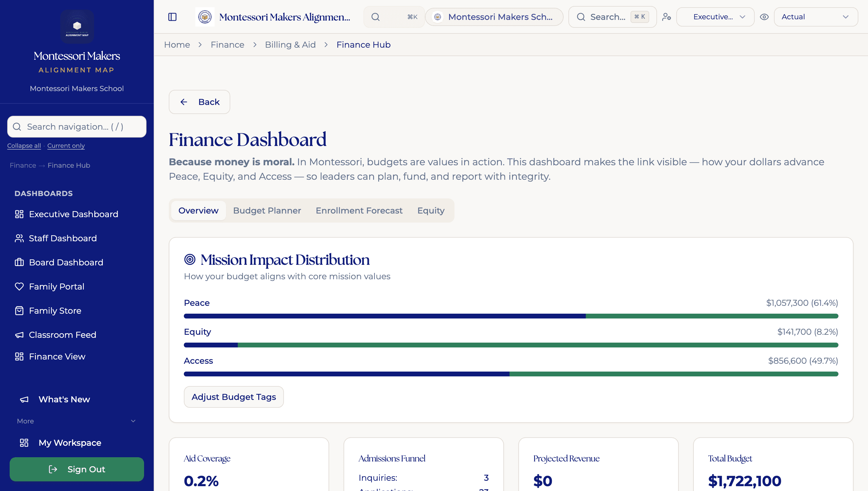Select the Overview tab
Image resolution: width=868 pixels, height=491 pixels.
pos(199,211)
